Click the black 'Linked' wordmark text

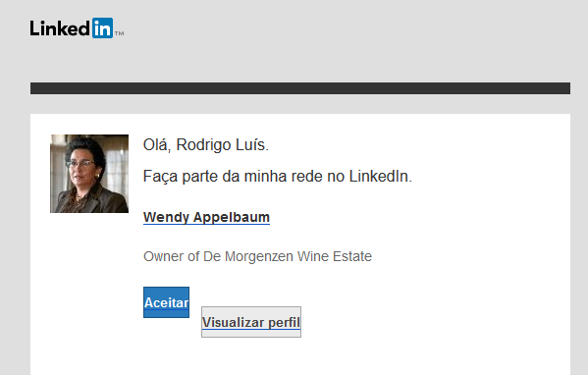(60, 28)
